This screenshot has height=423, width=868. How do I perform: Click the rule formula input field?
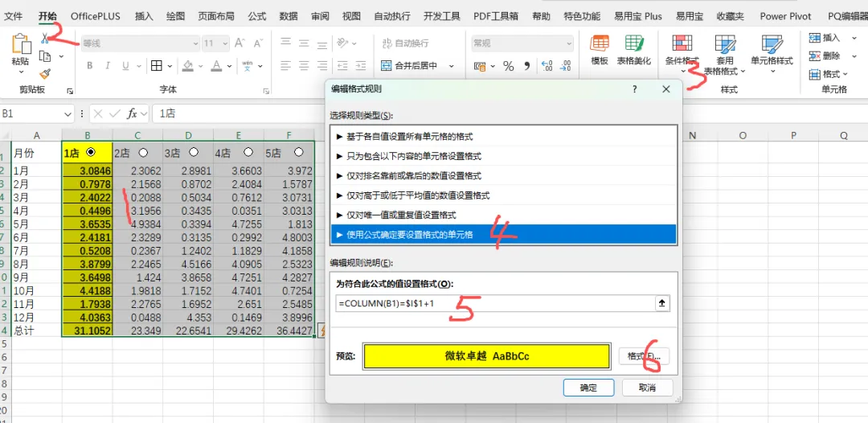495,303
